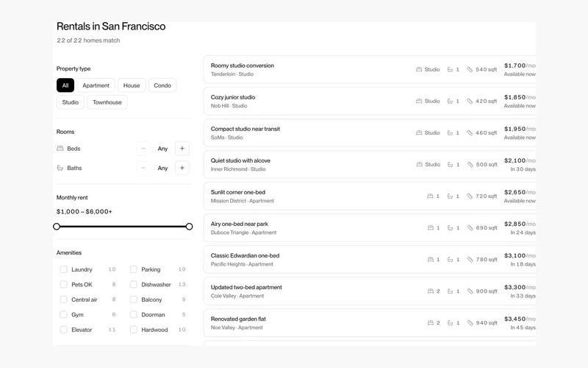This screenshot has width=588, height=368.
Task: Click bath icon in Renovated garden flat row
Action: [450, 323]
